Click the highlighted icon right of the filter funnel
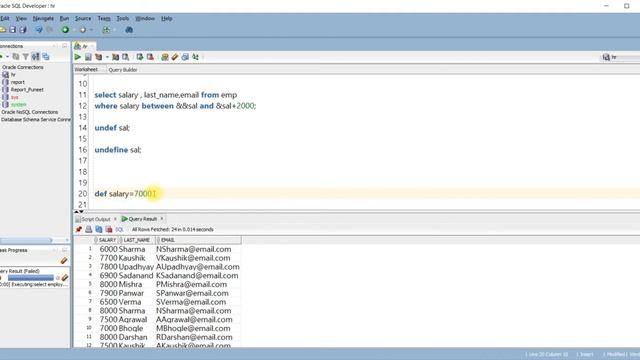640x360 pixels. [36, 57]
